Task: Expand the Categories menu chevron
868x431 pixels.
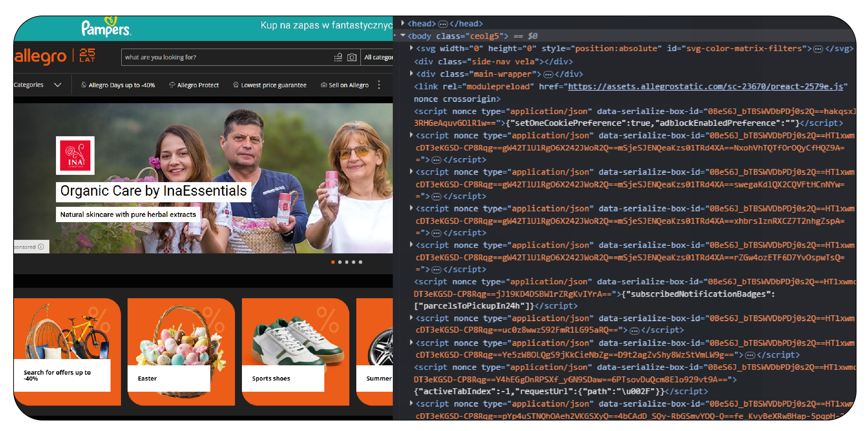Action: coord(58,85)
